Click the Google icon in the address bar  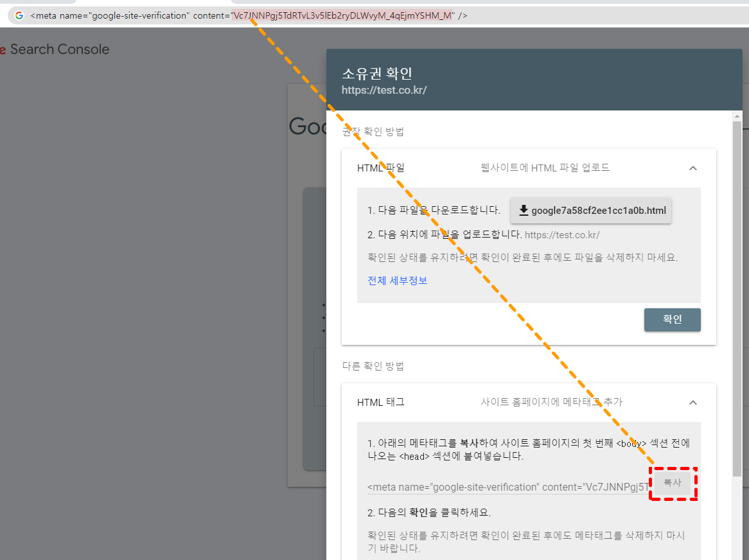pos(19,15)
